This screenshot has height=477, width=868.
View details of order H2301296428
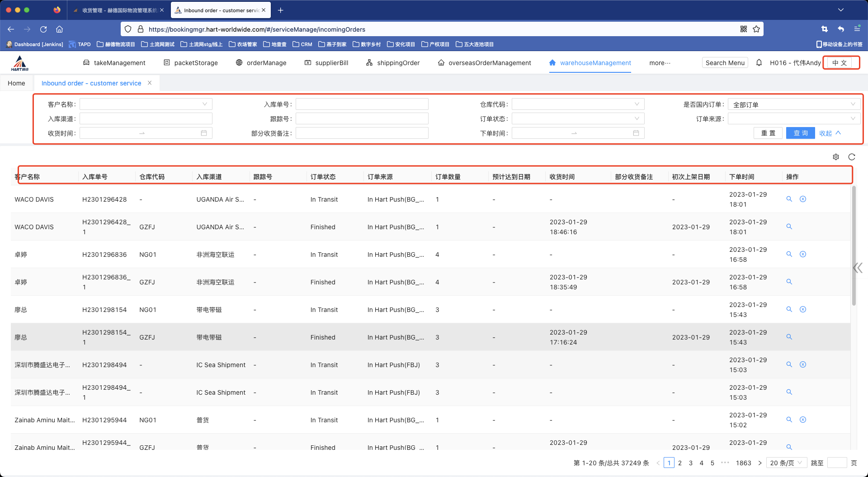click(x=789, y=199)
